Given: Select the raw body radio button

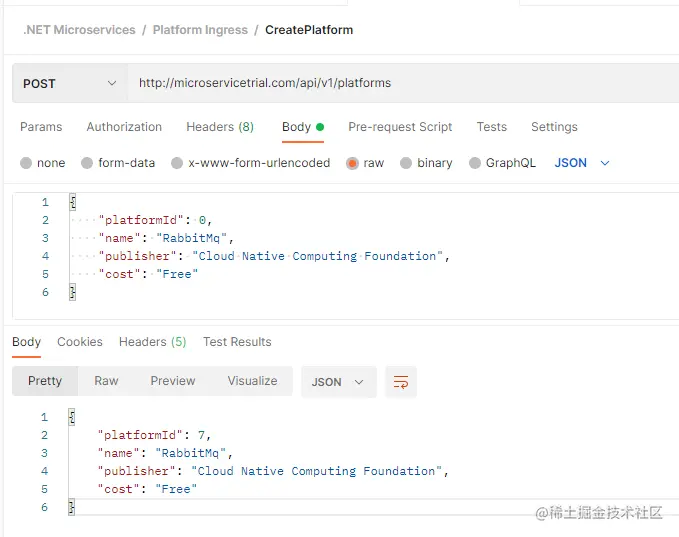Looking at the screenshot, I should [352, 163].
